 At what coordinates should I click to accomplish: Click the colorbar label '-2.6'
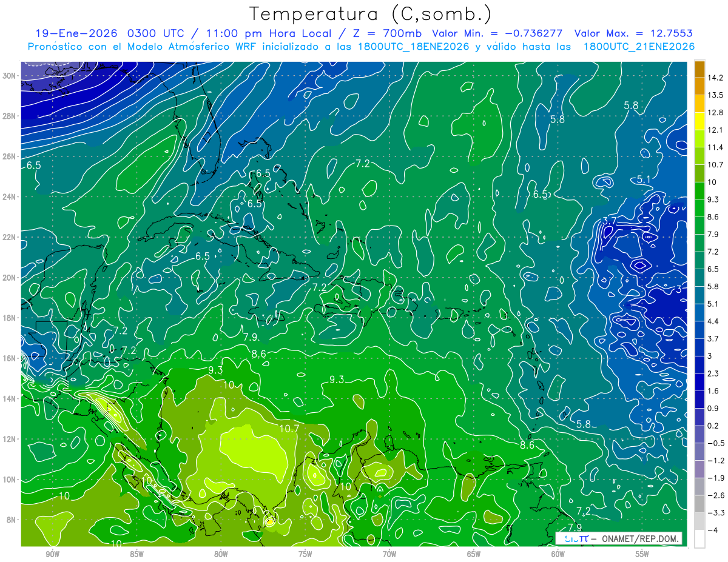coord(715,495)
